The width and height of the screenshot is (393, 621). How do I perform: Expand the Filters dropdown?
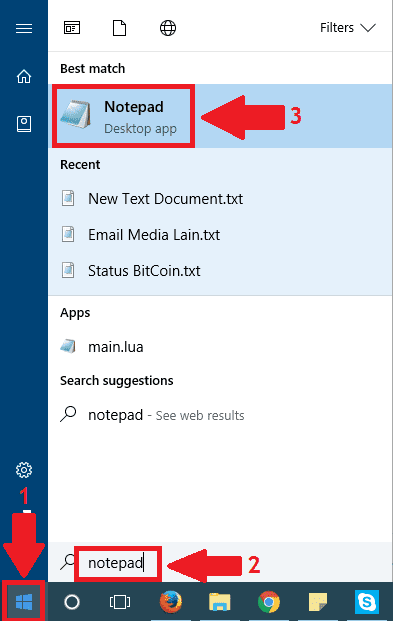pyautogui.click(x=347, y=28)
